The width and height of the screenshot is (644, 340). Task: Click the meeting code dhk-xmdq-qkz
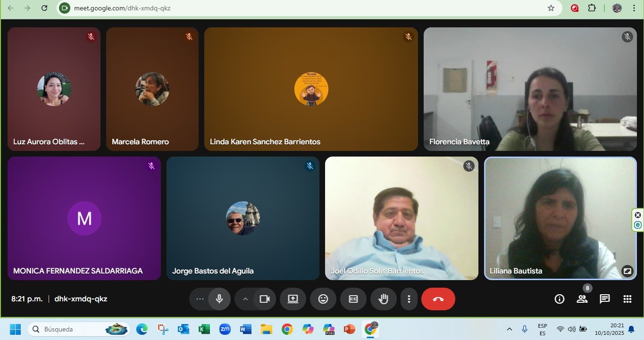[81, 299]
